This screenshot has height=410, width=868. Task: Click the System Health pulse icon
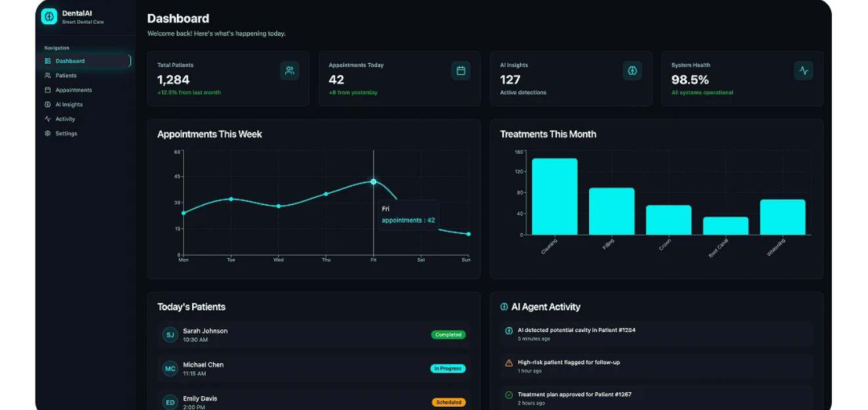tap(804, 70)
